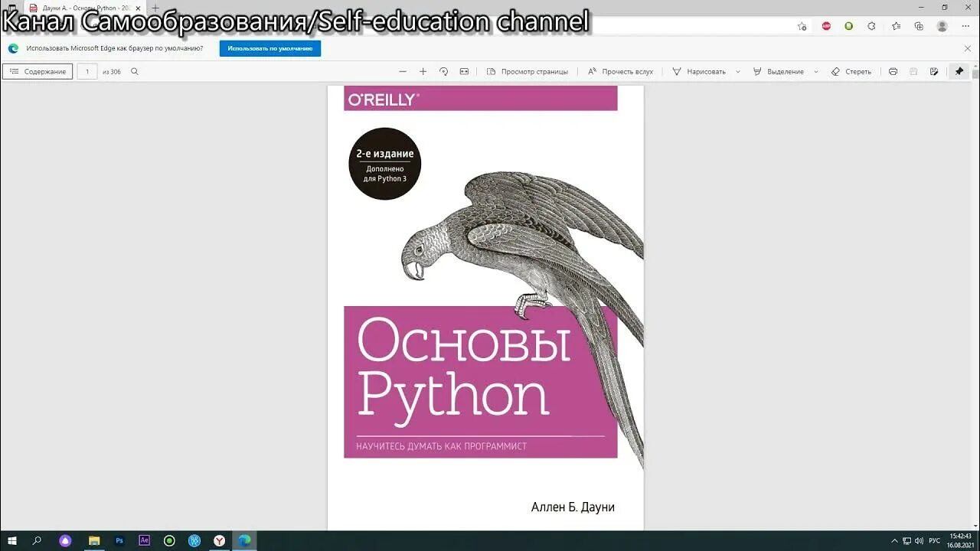
Task: Open File Explorer from taskbar
Action: [x=94, y=540]
